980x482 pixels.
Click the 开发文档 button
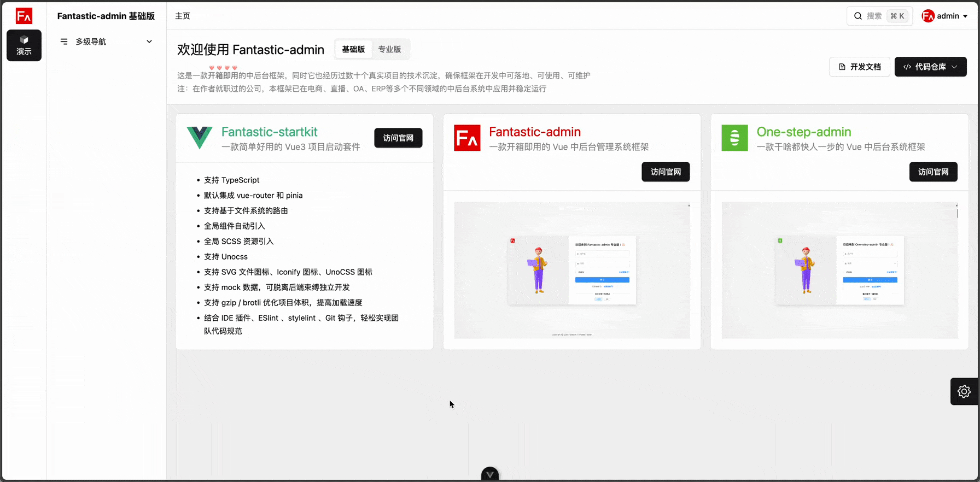point(859,67)
